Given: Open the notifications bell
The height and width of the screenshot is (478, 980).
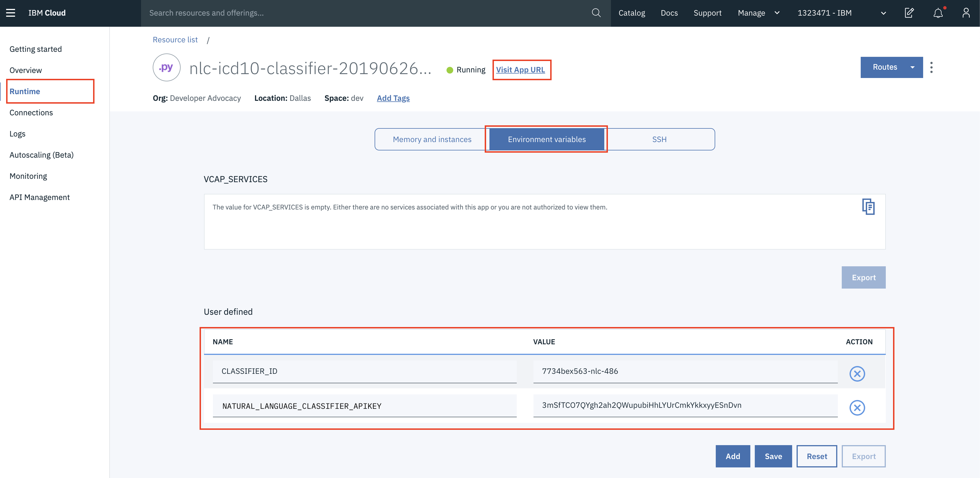Looking at the screenshot, I should click(938, 13).
